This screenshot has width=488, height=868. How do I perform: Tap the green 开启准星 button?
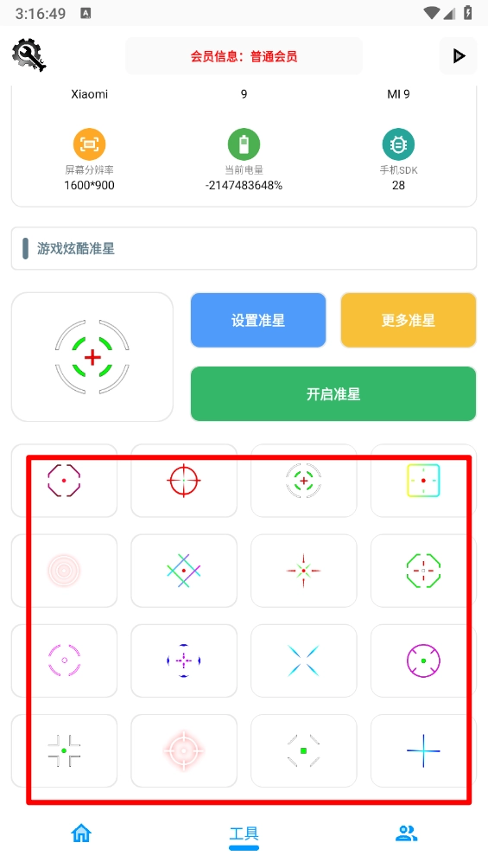pos(333,393)
